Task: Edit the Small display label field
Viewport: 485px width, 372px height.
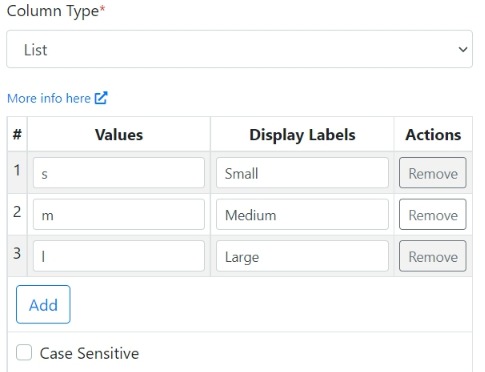Action: [x=302, y=173]
